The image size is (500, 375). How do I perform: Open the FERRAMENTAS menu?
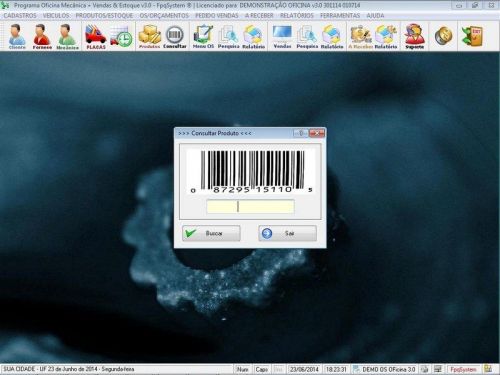[x=340, y=16]
